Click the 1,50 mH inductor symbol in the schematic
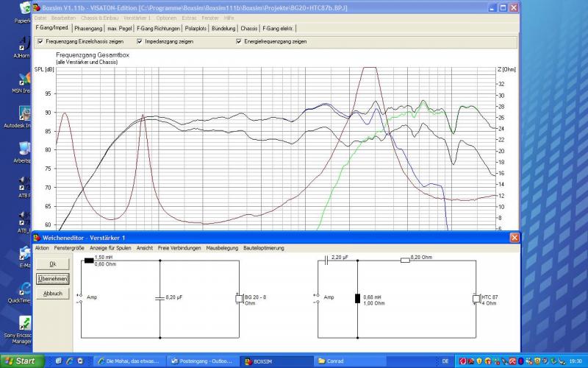588x368 pixels. [89, 261]
